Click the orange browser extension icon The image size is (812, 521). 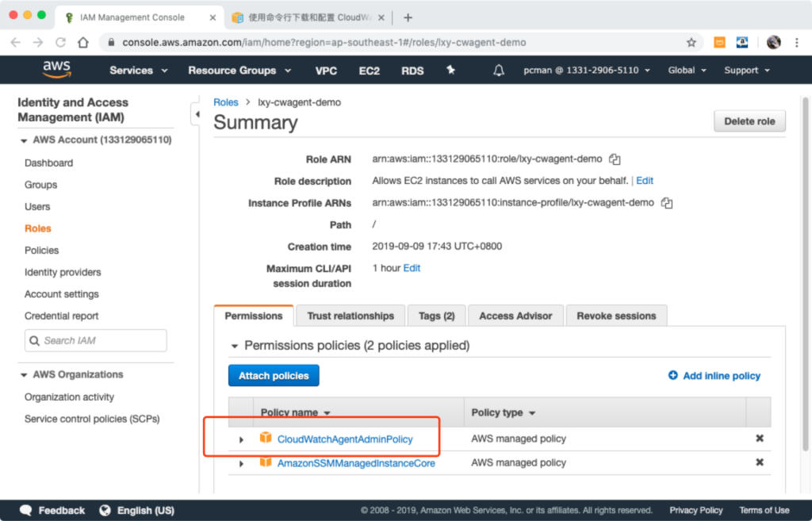(719, 43)
